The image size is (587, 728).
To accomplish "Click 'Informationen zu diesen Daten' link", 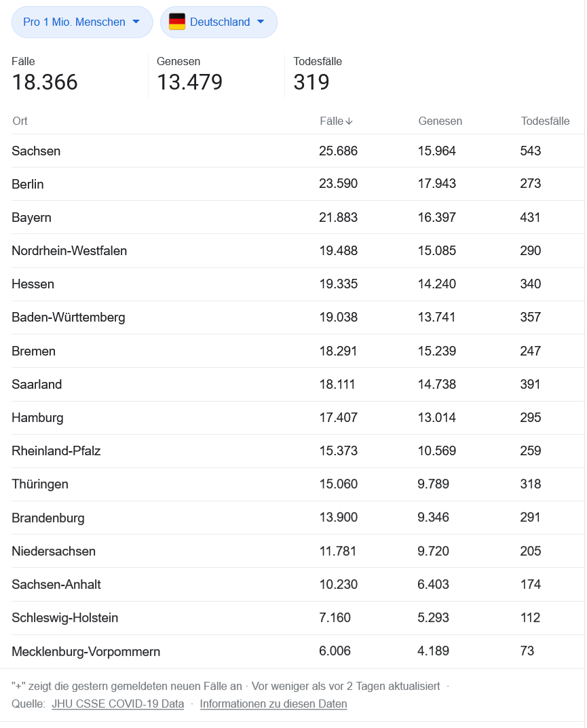I will pyautogui.click(x=273, y=704).
